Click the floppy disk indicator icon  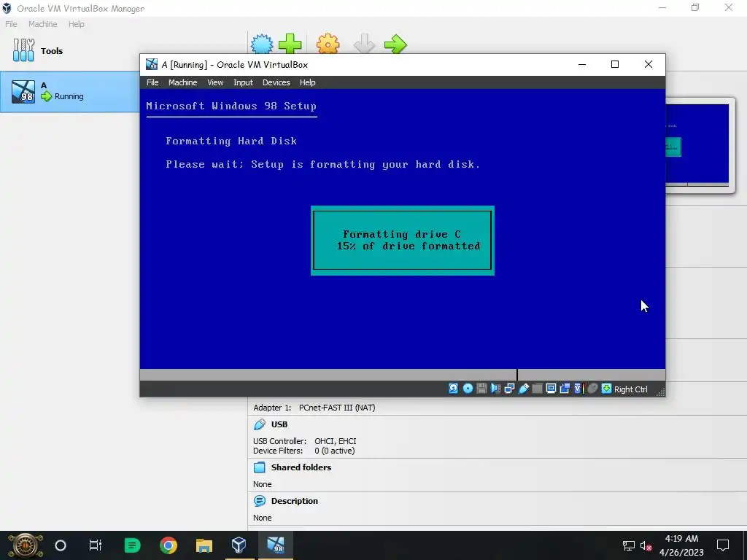pos(481,389)
